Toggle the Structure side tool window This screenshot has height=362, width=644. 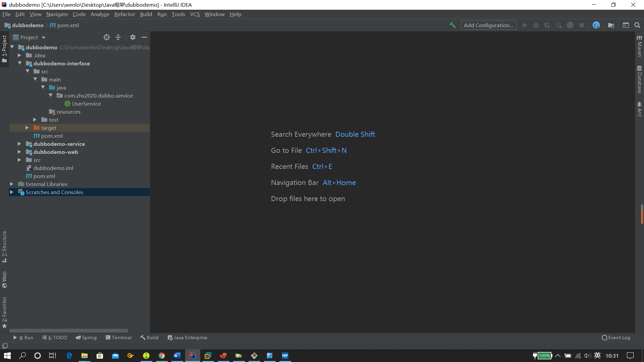point(4,246)
